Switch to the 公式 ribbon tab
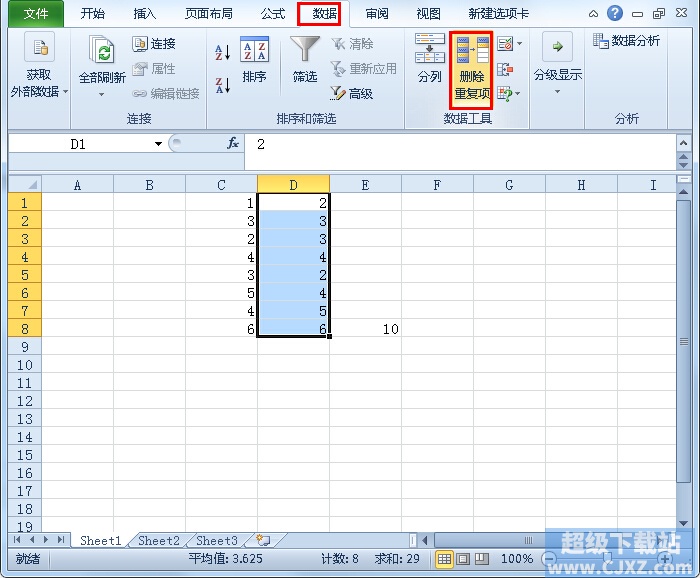The image size is (700, 578). [x=272, y=14]
